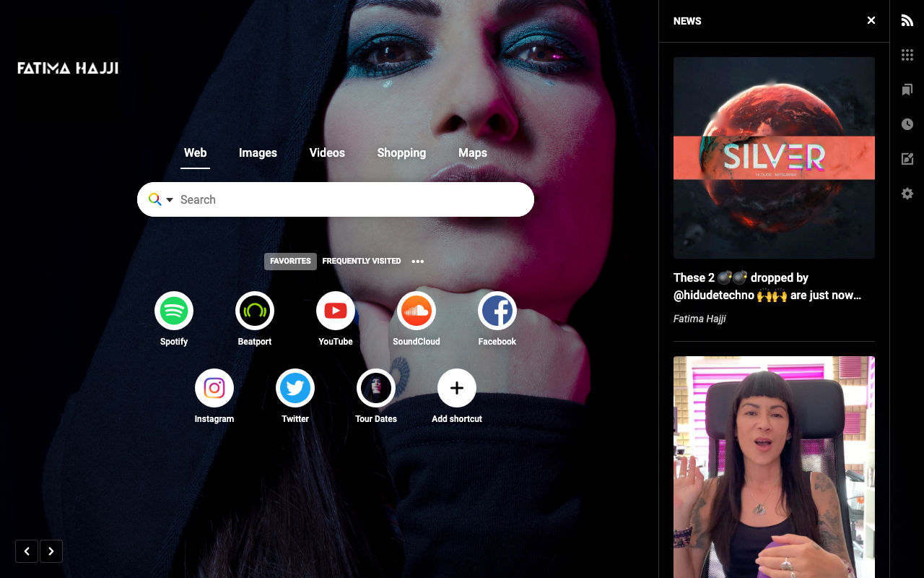924x578 pixels.
Task: Click into the Search input field
Action: click(336, 199)
